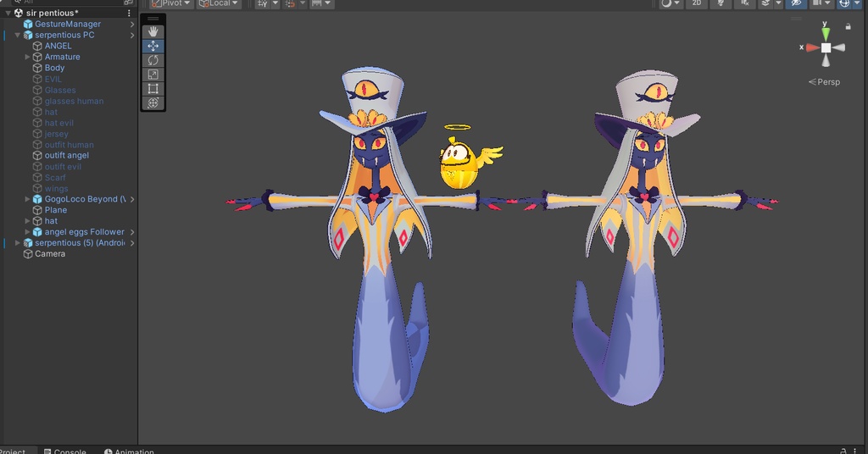Click the green Y axis cone on gizmo
Image resolution: width=868 pixels, height=454 pixels.
pyautogui.click(x=826, y=34)
